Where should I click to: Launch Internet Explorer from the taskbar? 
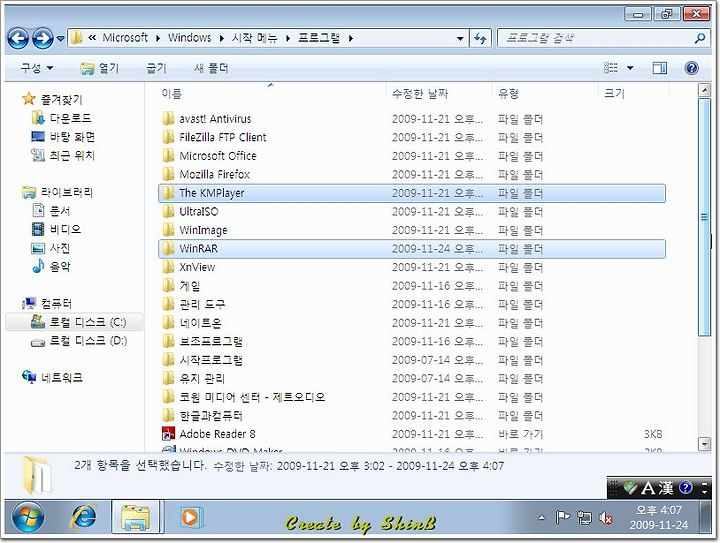[x=84, y=517]
